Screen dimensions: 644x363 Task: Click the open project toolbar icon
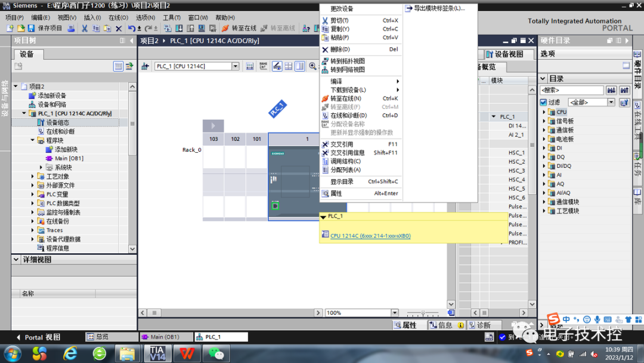(x=20, y=29)
